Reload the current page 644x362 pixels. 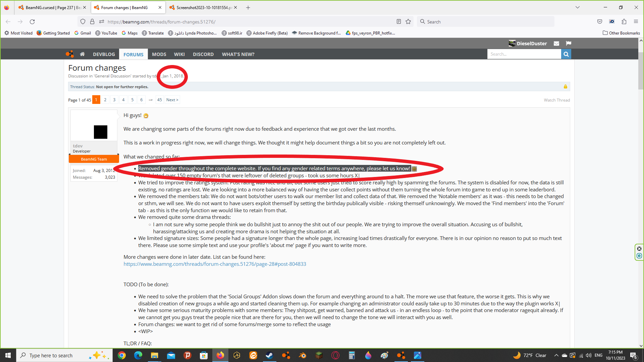coord(32,21)
